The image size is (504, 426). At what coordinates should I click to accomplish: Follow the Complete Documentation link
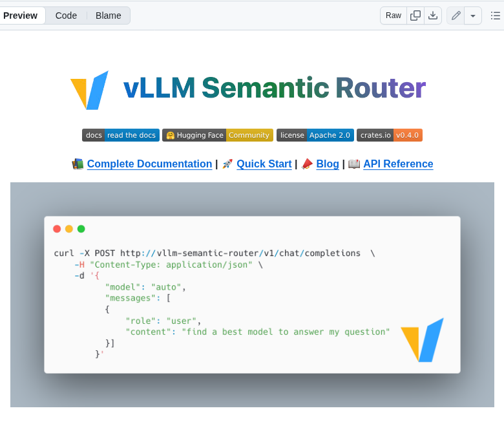[x=149, y=164]
